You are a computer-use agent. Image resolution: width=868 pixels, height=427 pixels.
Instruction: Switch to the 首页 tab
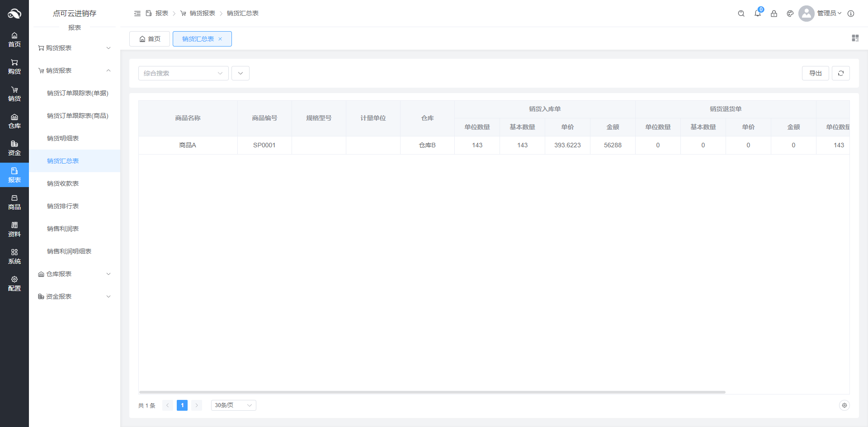tap(150, 39)
